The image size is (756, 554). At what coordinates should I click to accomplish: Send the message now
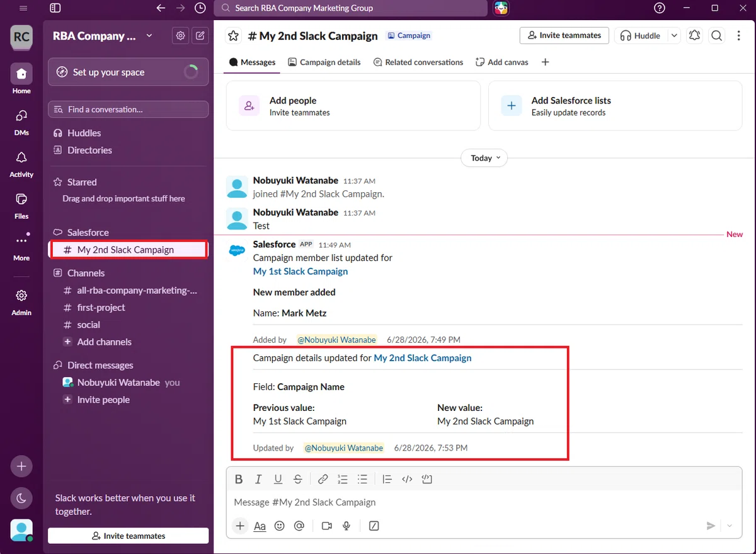(711, 526)
